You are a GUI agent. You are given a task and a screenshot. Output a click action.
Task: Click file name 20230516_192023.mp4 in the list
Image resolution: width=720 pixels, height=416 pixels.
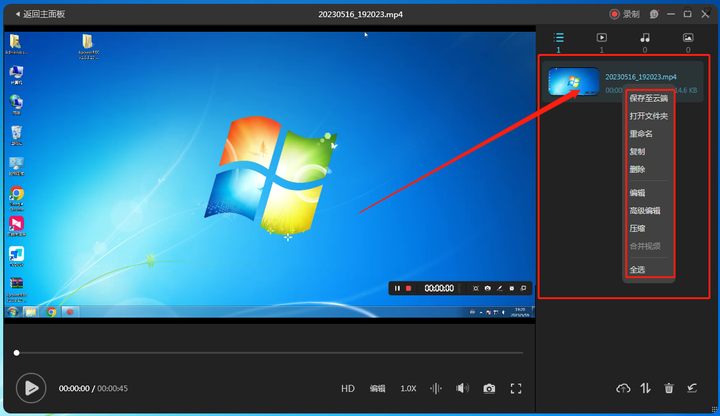641,77
